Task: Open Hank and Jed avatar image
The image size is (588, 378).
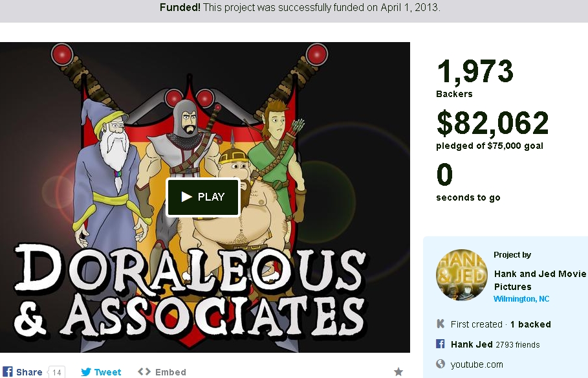Action: click(x=462, y=275)
